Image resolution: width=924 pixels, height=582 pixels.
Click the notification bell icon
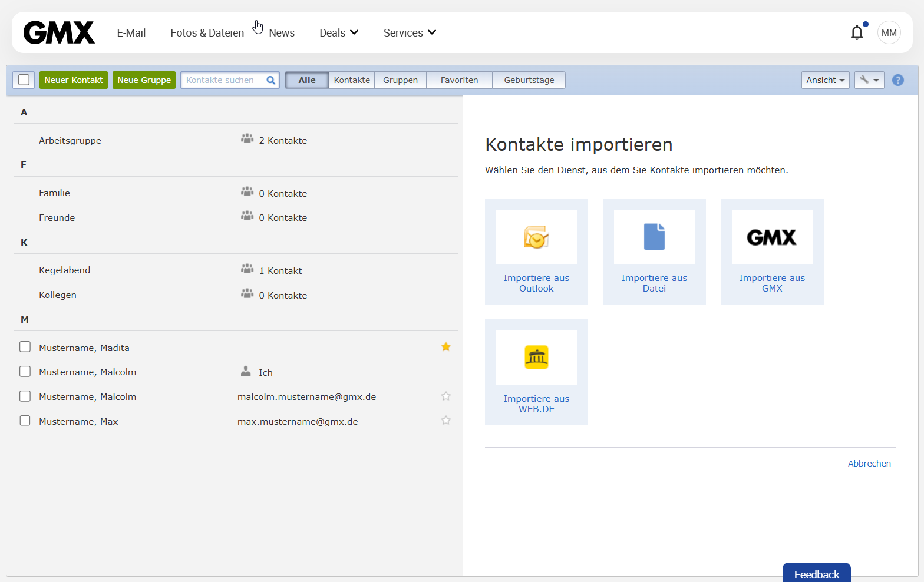click(857, 32)
